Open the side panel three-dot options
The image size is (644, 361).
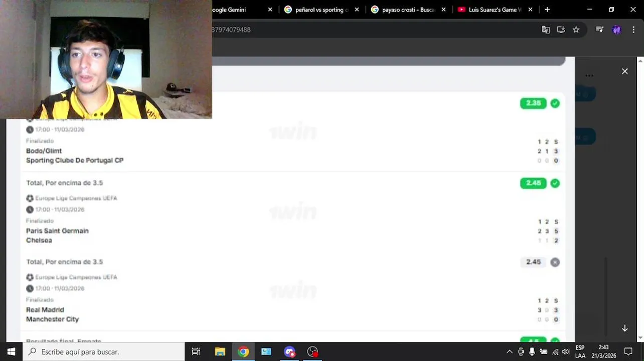589,76
